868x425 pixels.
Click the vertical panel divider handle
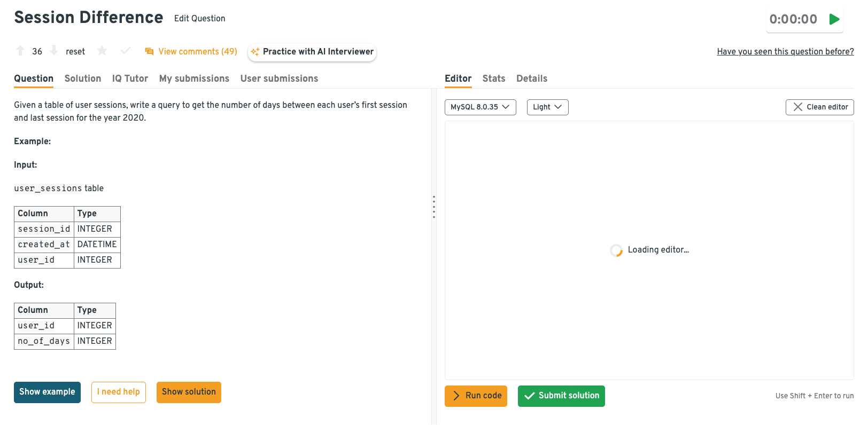[x=433, y=207]
